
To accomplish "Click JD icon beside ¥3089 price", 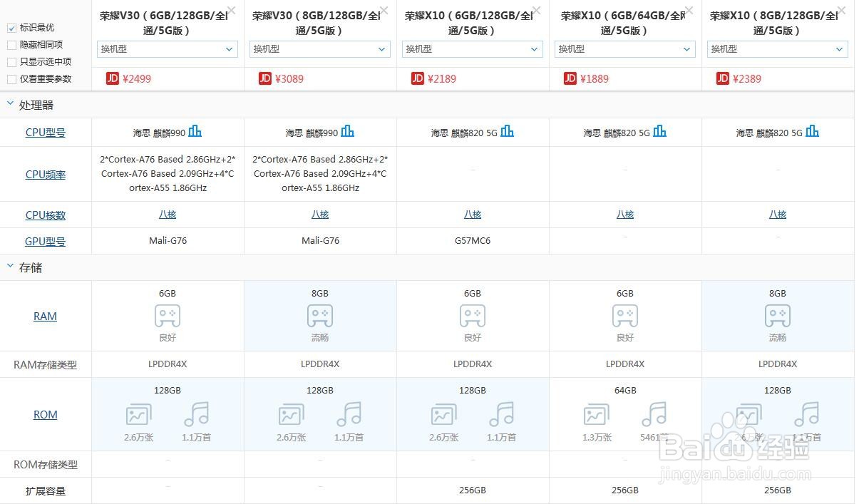I will click(265, 78).
